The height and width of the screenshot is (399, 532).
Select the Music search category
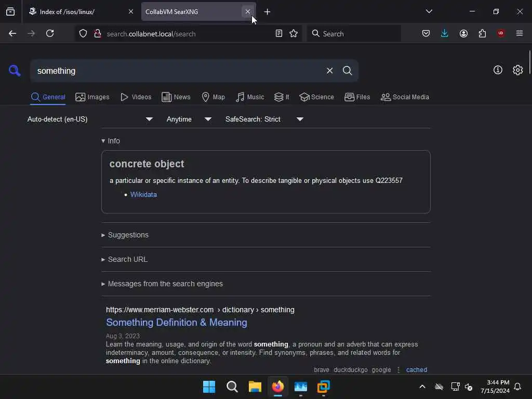[x=250, y=97]
